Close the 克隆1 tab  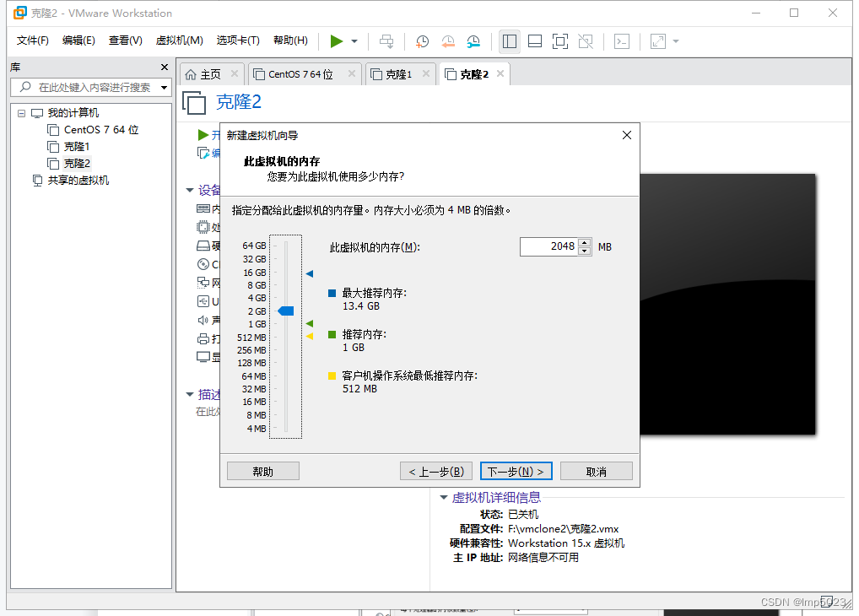[425, 73]
